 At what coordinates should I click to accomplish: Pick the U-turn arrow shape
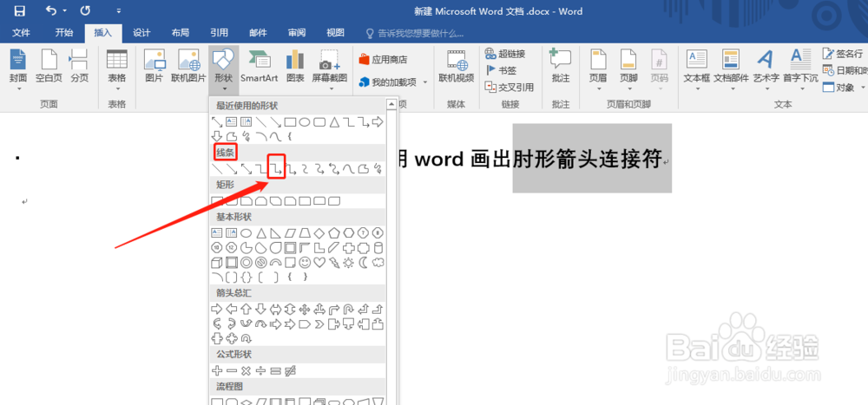pos(348,308)
